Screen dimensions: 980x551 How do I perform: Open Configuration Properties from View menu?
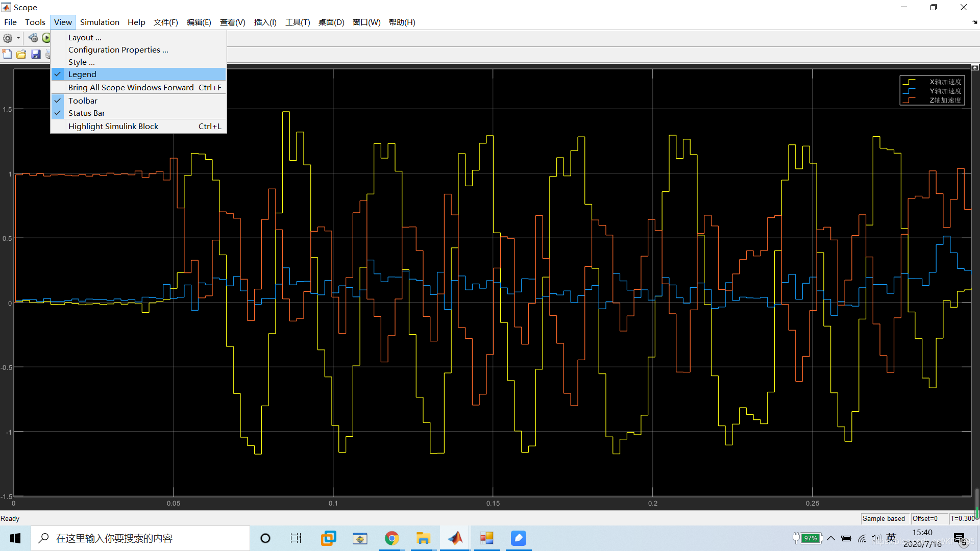click(x=118, y=50)
